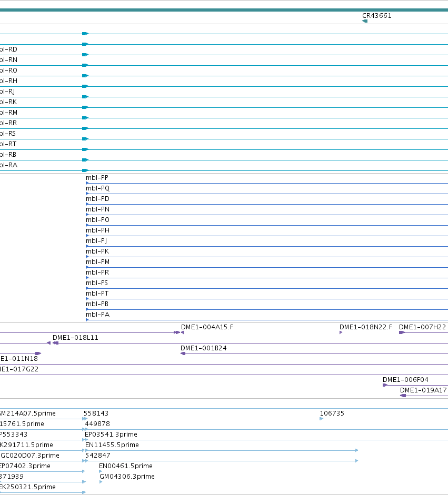This screenshot has height=495, width=448.
Task: Open the EN11455.5prime label
Action: (112, 445)
